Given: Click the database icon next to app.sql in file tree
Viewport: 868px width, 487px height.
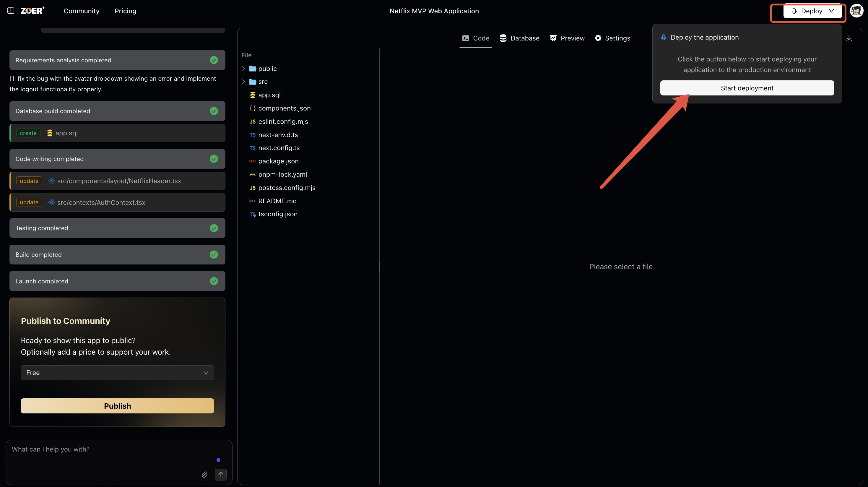Looking at the screenshot, I should [x=252, y=95].
